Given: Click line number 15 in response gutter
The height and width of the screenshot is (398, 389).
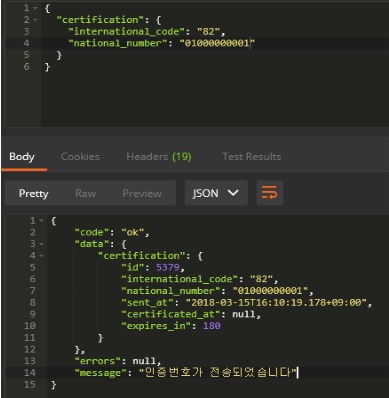Looking at the screenshot, I should 29,384.
